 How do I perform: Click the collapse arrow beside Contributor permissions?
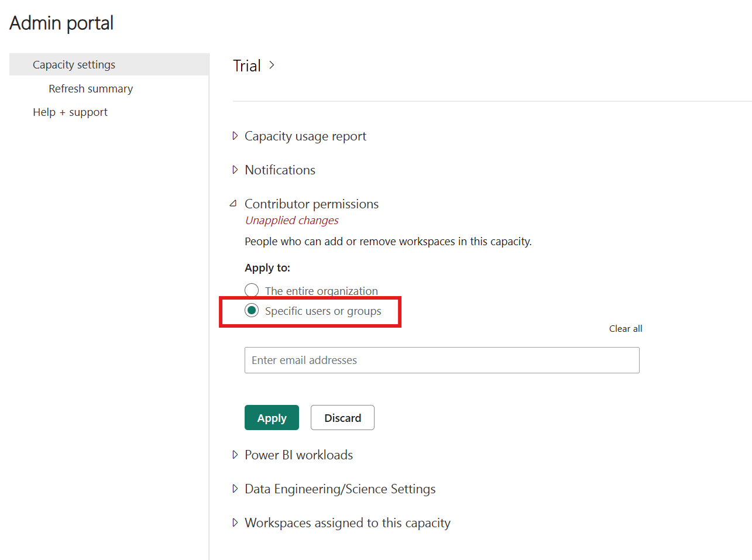[235, 203]
